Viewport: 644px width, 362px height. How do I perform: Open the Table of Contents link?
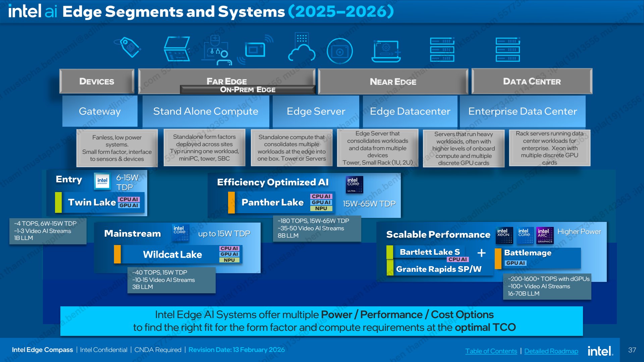pos(491,351)
